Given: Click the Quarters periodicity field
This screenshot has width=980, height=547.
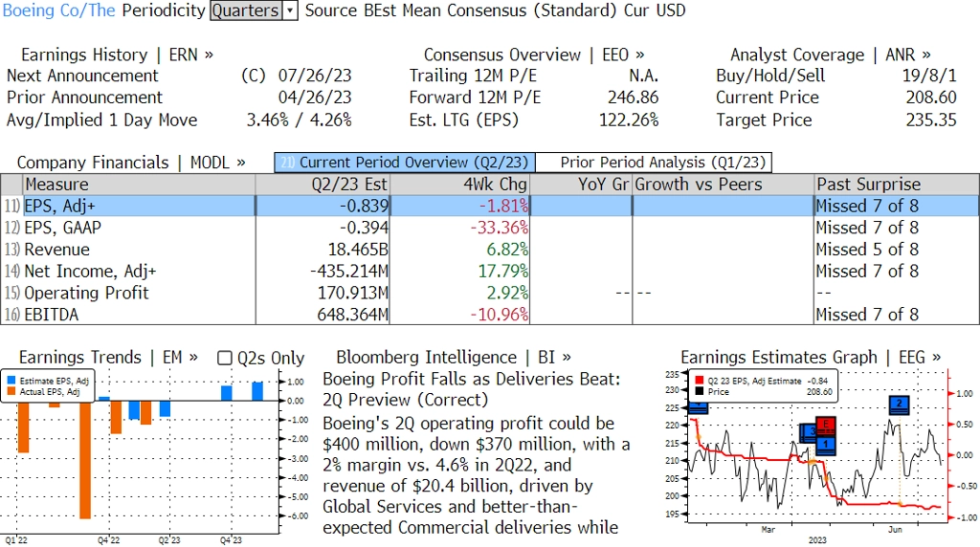Looking at the screenshot, I should [246, 11].
